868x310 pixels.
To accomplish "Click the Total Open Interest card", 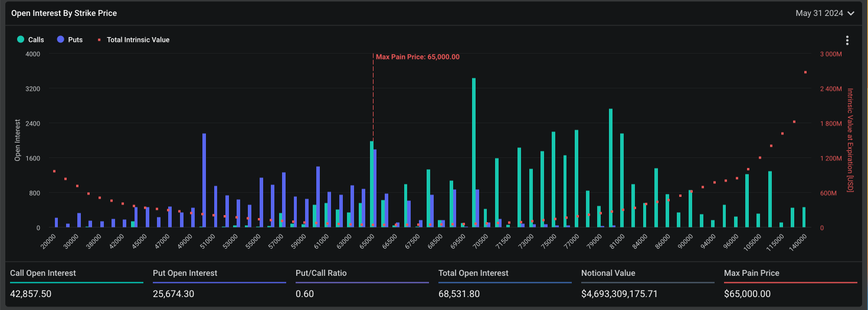I will point(505,283).
